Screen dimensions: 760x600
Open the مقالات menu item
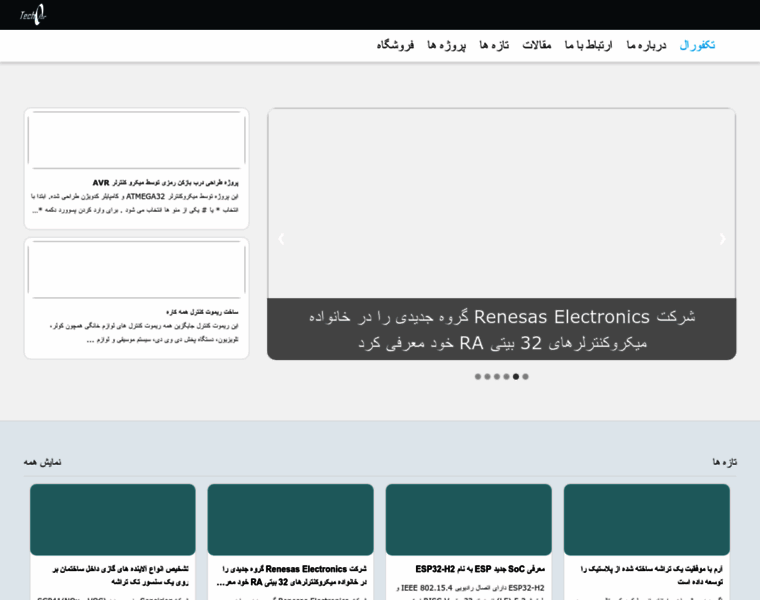point(537,45)
